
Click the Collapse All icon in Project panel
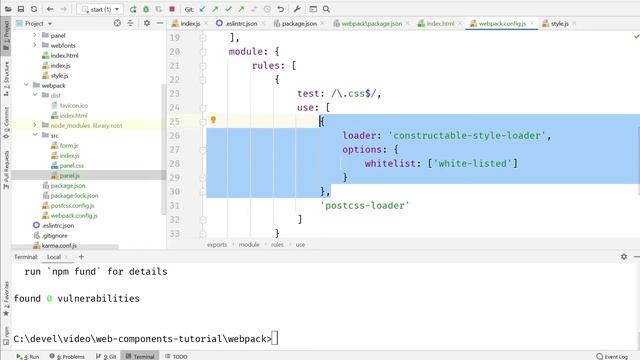(130, 23)
